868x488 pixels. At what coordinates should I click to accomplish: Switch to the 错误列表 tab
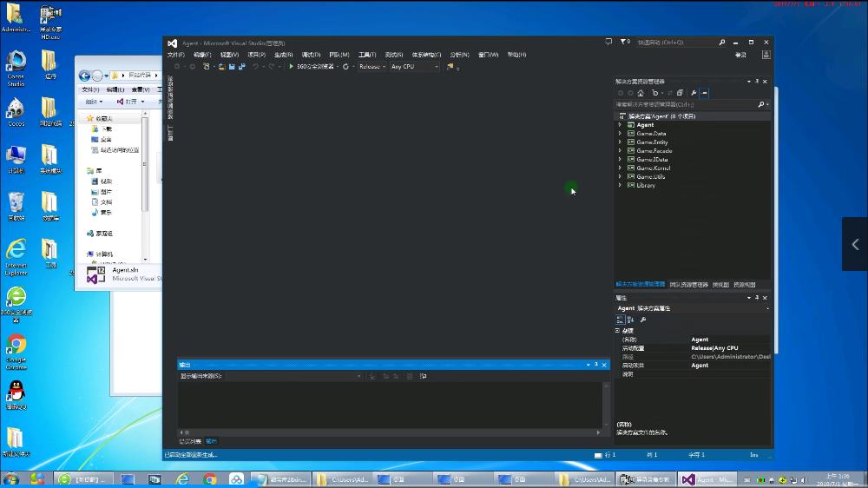tap(189, 441)
